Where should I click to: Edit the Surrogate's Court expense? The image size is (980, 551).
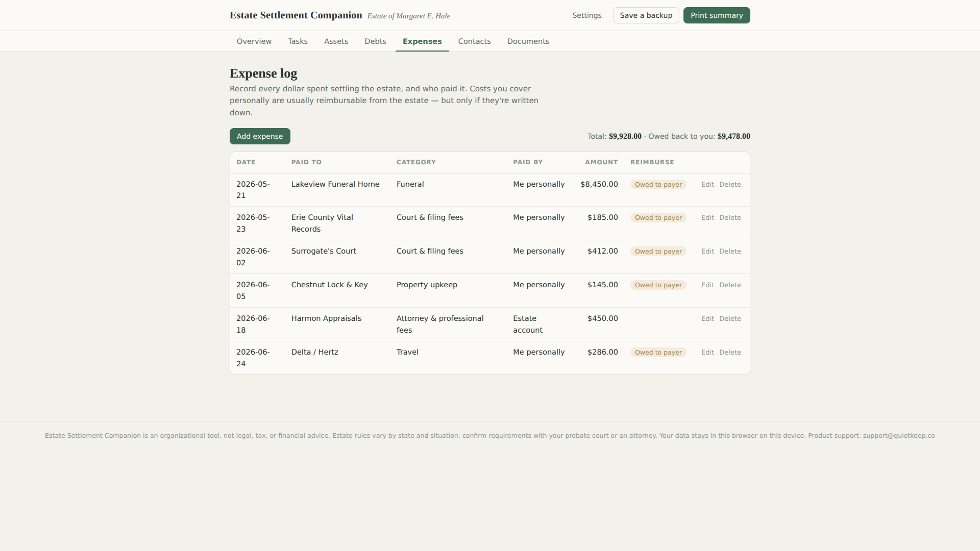point(707,252)
